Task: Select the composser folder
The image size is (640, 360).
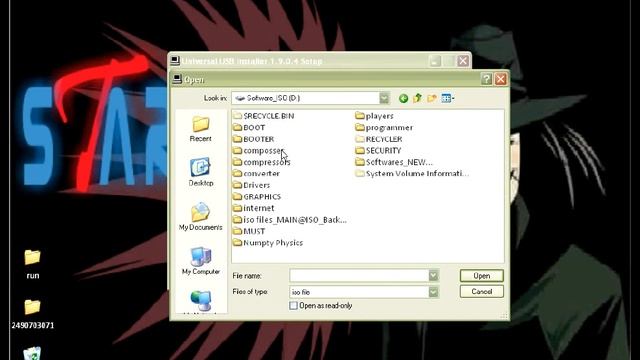Action: click(x=258, y=151)
